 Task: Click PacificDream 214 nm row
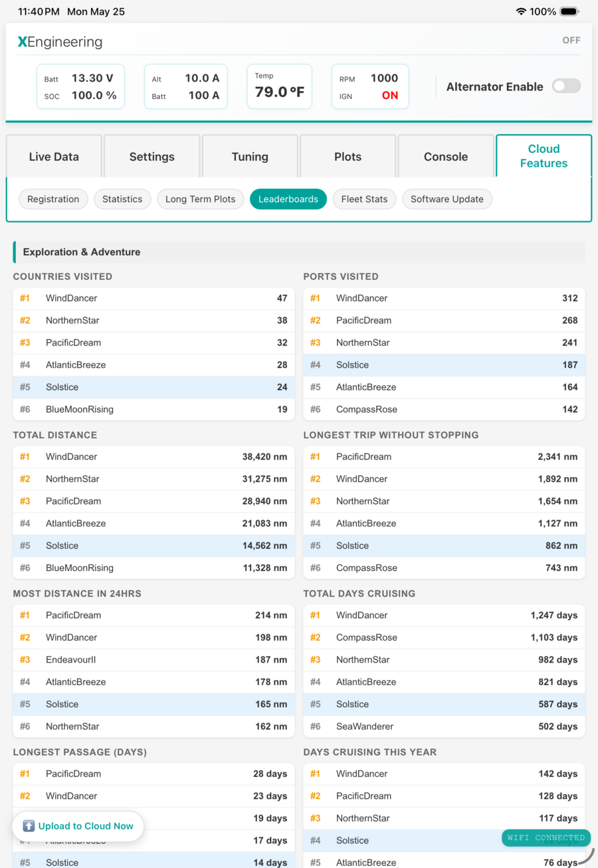point(153,615)
